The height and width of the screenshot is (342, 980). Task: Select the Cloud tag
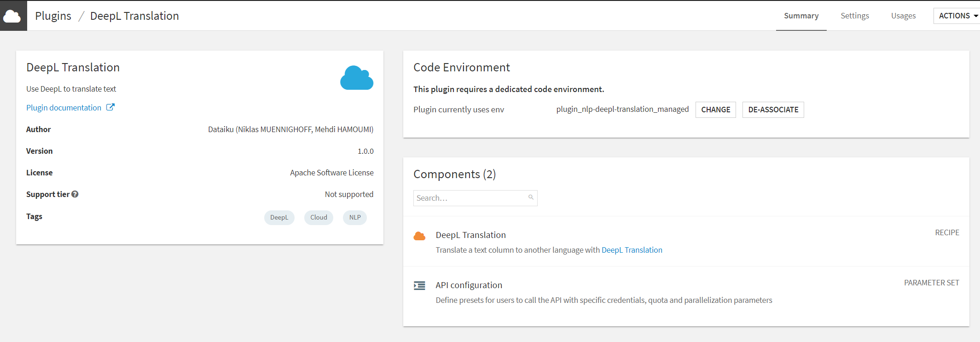pyautogui.click(x=319, y=217)
